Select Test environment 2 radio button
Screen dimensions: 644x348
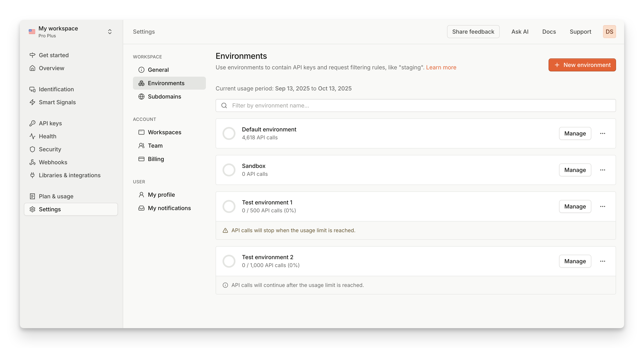229,261
